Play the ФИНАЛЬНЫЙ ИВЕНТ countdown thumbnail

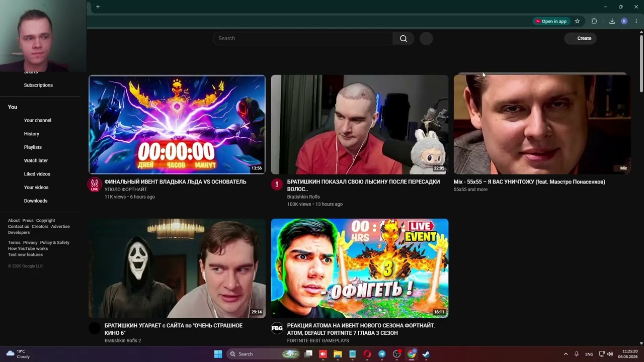(x=177, y=124)
